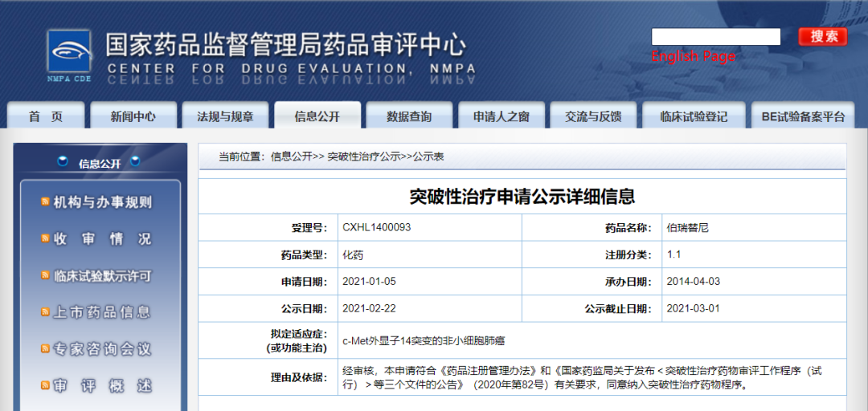Switch to 临床试验登记 tab

(694, 115)
